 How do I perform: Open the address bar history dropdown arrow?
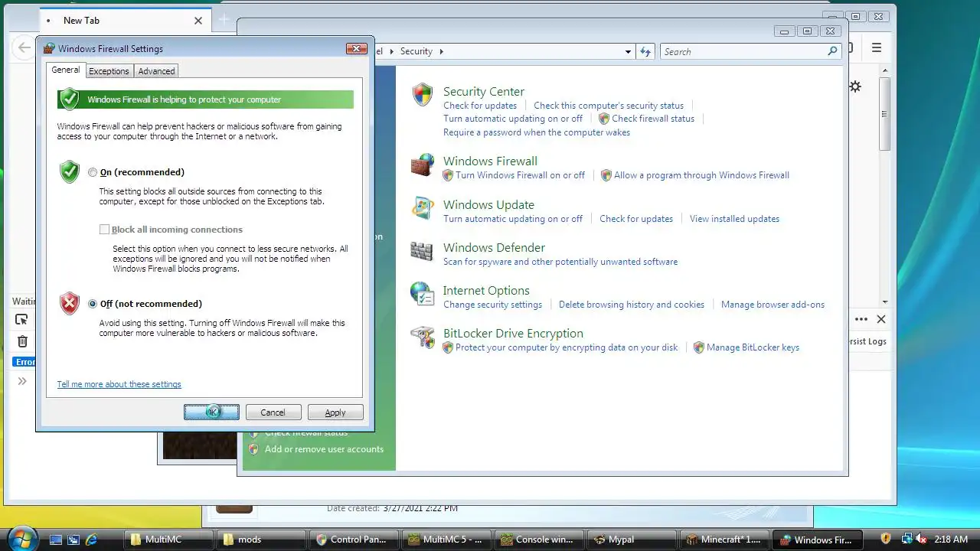coord(628,51)
